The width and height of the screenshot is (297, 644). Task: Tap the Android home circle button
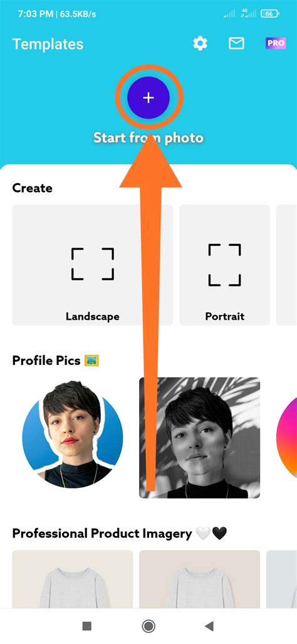click(148, 626)
